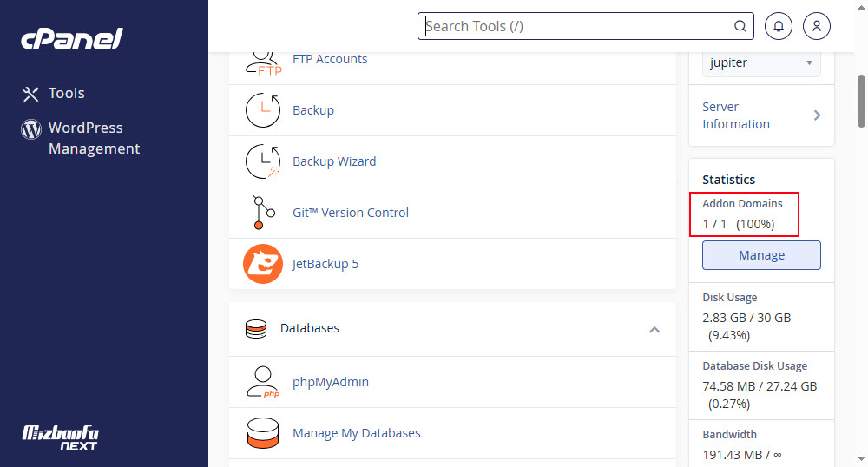Open the jupiter theme dropdown
Screen dimensions: 868x467
coord(761,62)
